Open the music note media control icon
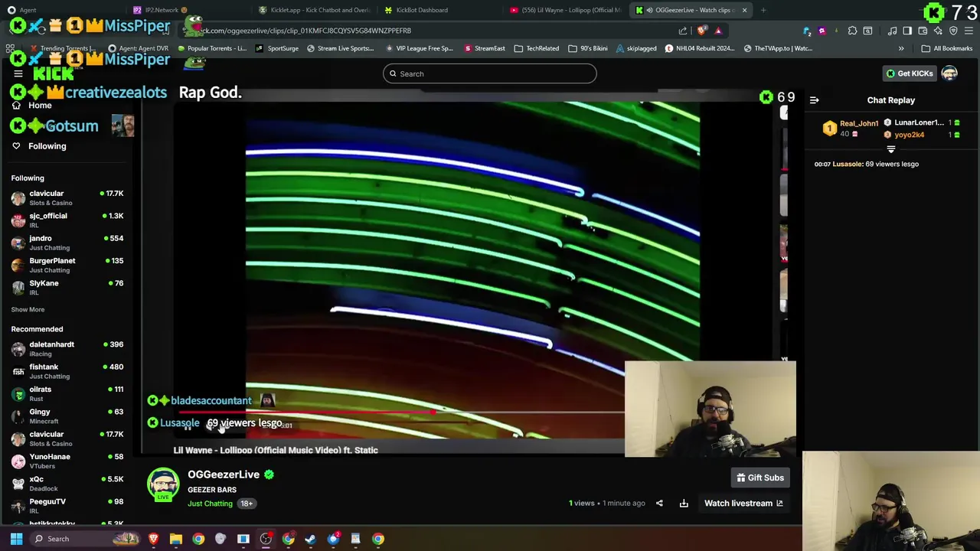 click(892, 31)
